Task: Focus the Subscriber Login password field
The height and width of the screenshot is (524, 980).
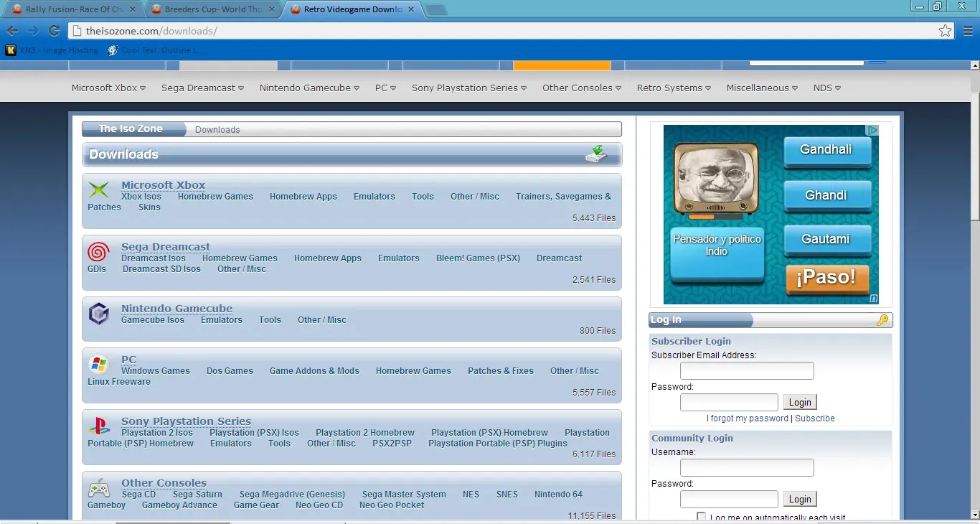Action: [729, 402]
